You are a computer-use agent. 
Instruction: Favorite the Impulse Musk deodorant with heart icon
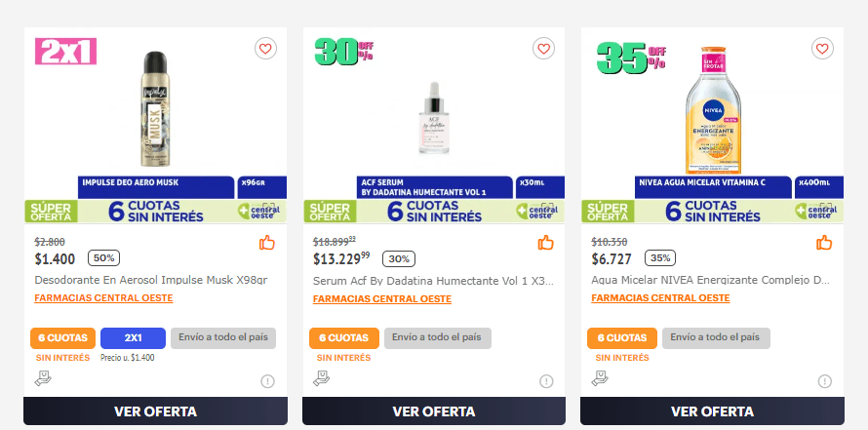(265, 49)
